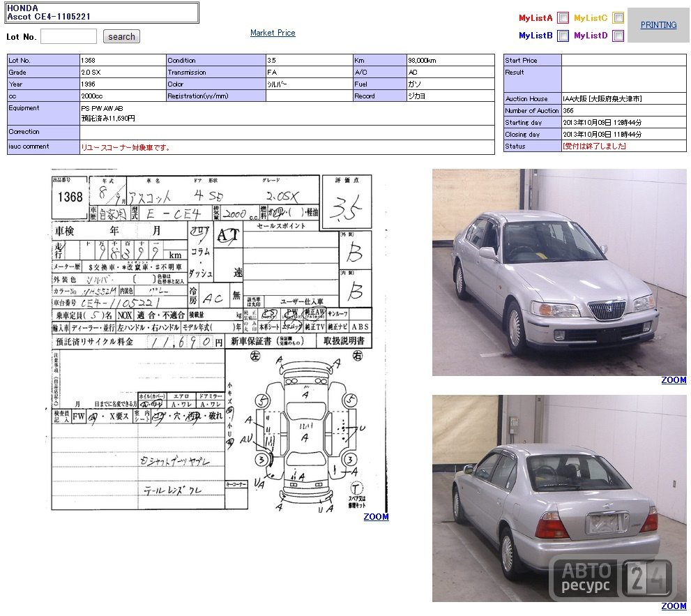Select the Grade value 2.0 SX
The height and width of the screenshot is (616, 691).
pos(91,73)
